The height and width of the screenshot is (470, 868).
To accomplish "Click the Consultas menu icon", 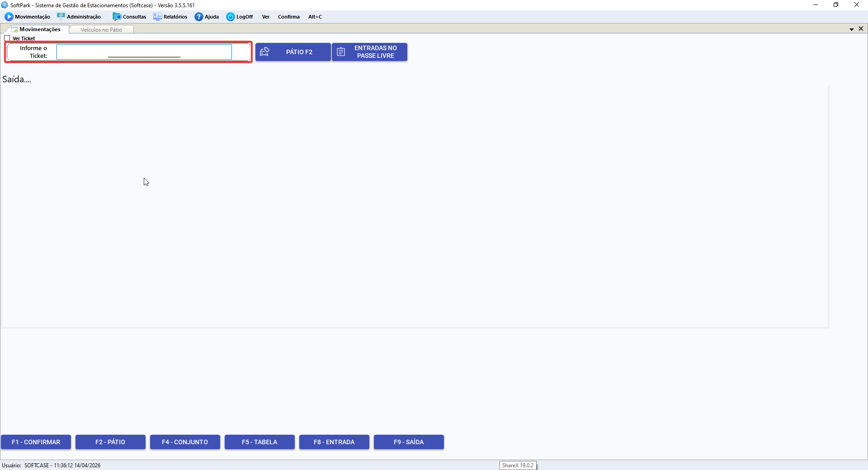I will tap(117, 17).
